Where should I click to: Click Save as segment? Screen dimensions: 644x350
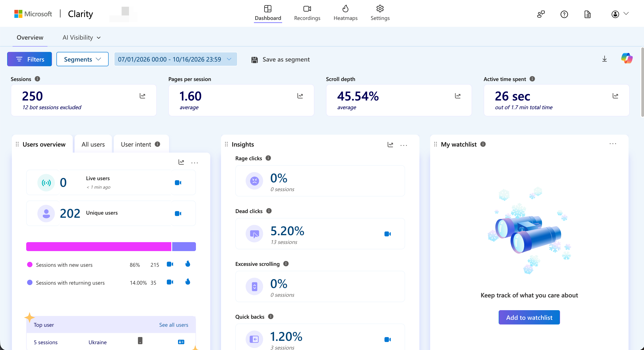(x=281, y=60)
